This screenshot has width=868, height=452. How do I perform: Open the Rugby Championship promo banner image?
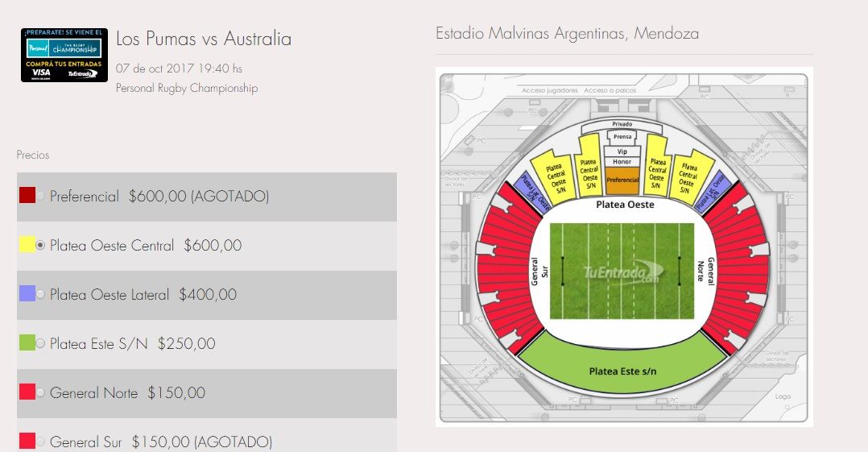(x=64, y=55)
